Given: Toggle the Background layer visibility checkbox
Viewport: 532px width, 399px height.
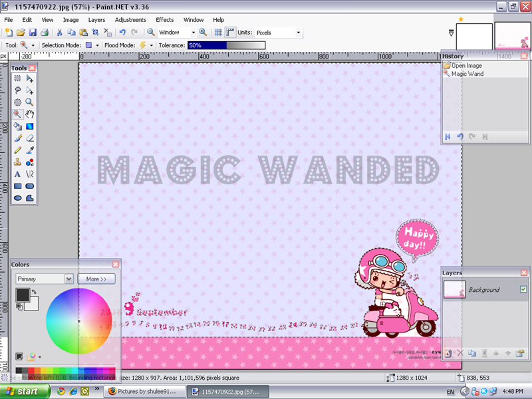Looking at the screenshot, I should point(523,289).
